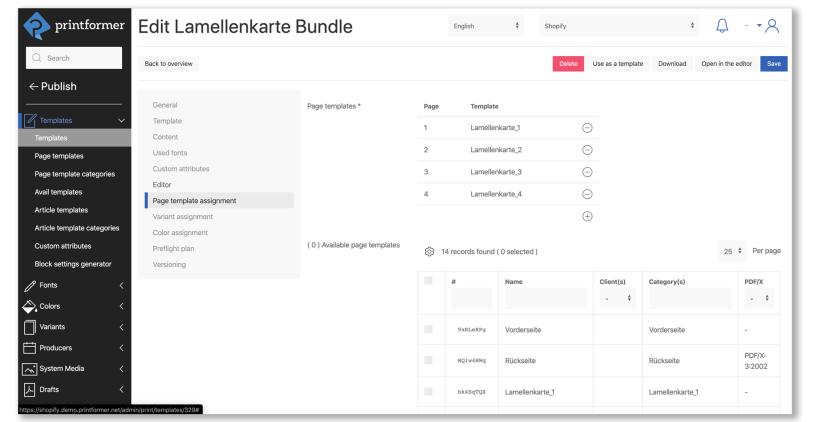Viewport: 830px width, 422px height.
Task: Tick the checkbox for Vorderseite row
Action: click(428, 329)
